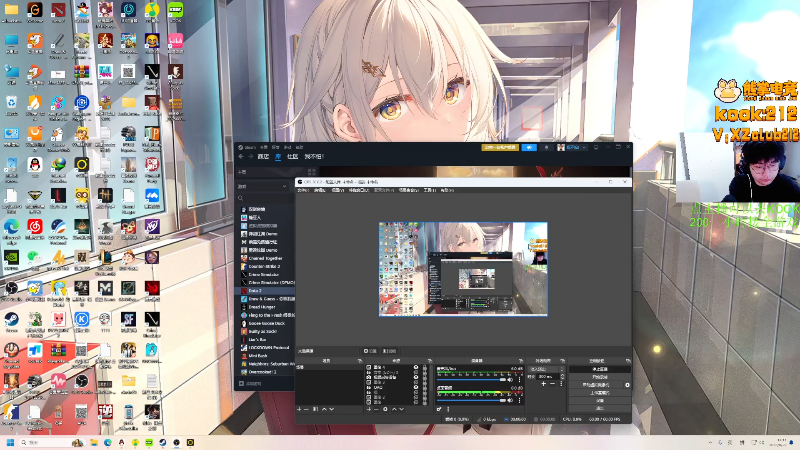Toggle lock of last listed OBS source

pyautogui.click(x=424, y=402)
